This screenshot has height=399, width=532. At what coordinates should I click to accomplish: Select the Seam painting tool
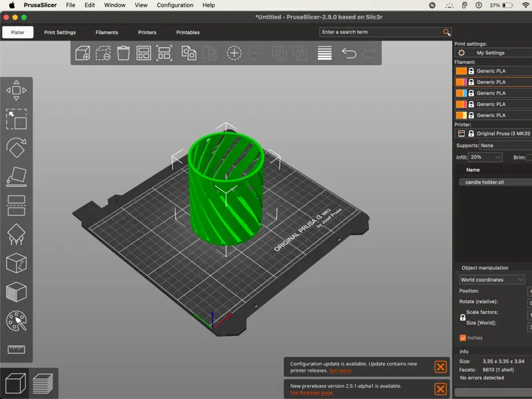pyautogui.click(x=16, y=263)
